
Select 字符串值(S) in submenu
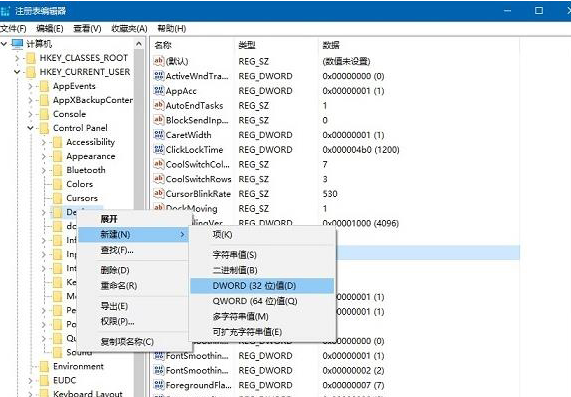[x=262, y=255]
